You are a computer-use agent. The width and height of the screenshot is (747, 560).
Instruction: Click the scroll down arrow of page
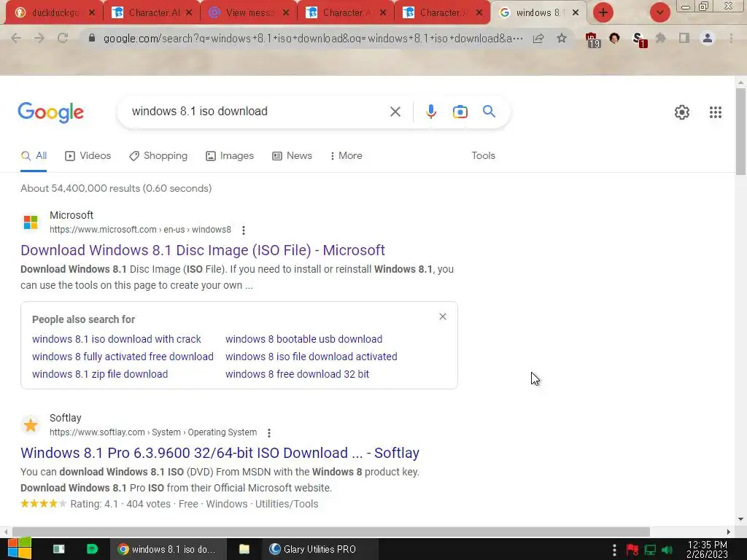pos(740,519)
